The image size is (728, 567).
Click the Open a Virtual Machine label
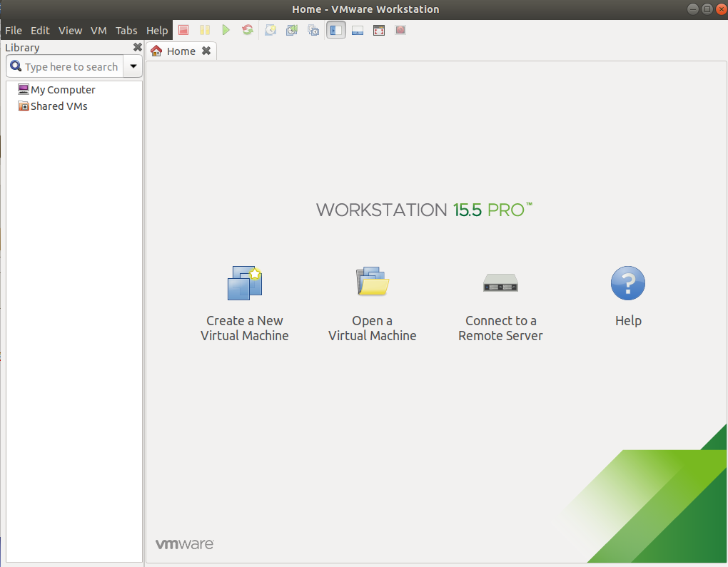(373, 328)
